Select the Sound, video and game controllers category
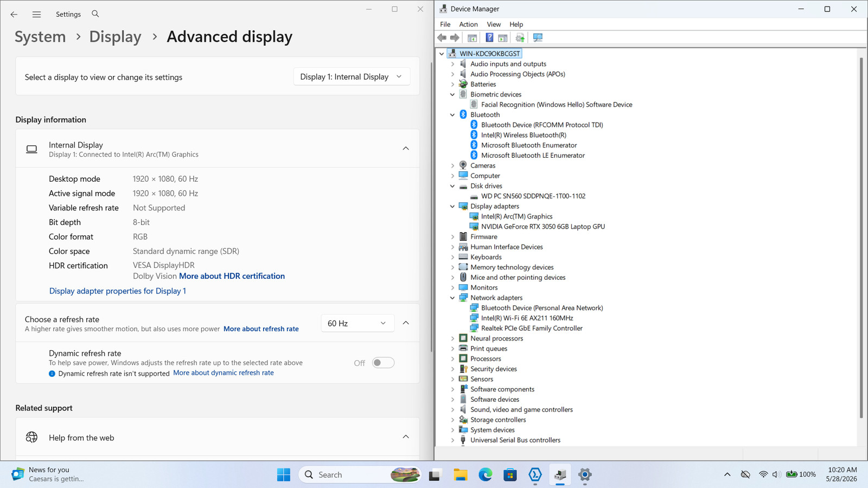Screen dimensions: 868x488 pos(521,410)
